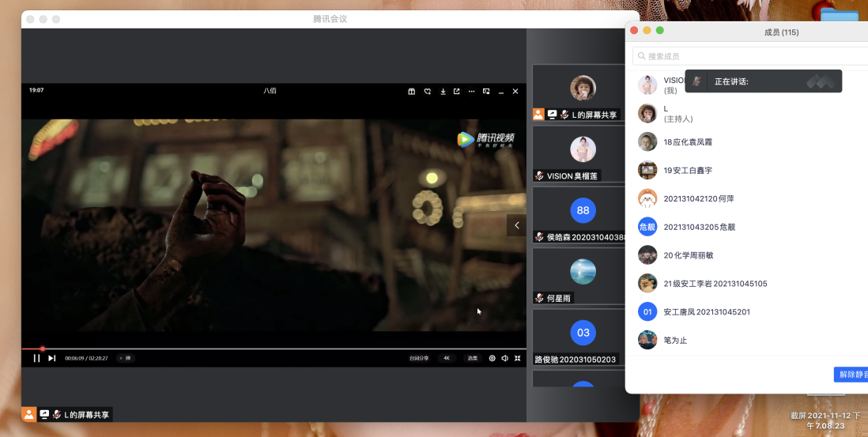Click the gift icon in video player
868x437 pixels.
tap(411, 92)
